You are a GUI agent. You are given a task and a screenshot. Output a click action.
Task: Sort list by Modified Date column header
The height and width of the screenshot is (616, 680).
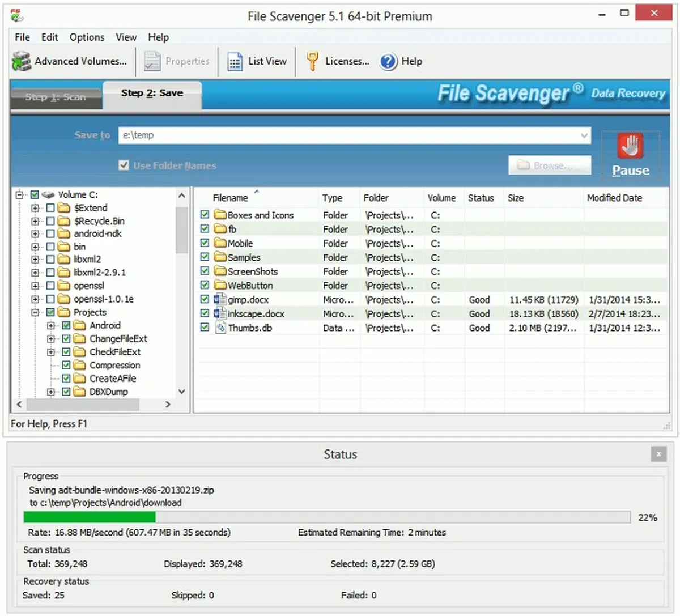[614, 198]
